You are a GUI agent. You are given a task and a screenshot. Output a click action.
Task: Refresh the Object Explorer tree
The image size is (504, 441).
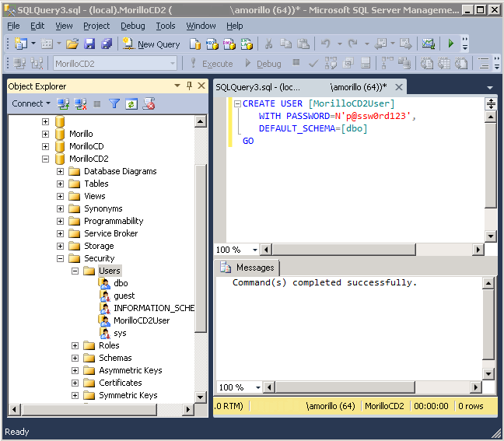point(131,103)
